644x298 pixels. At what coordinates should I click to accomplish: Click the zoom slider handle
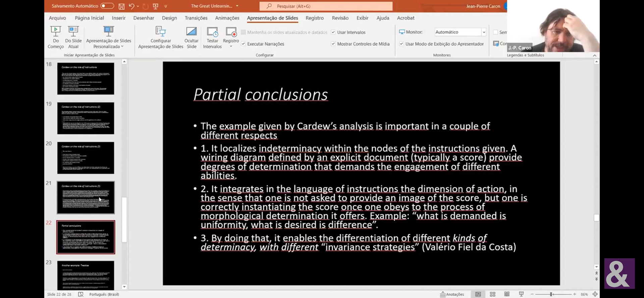click(551, 294)
